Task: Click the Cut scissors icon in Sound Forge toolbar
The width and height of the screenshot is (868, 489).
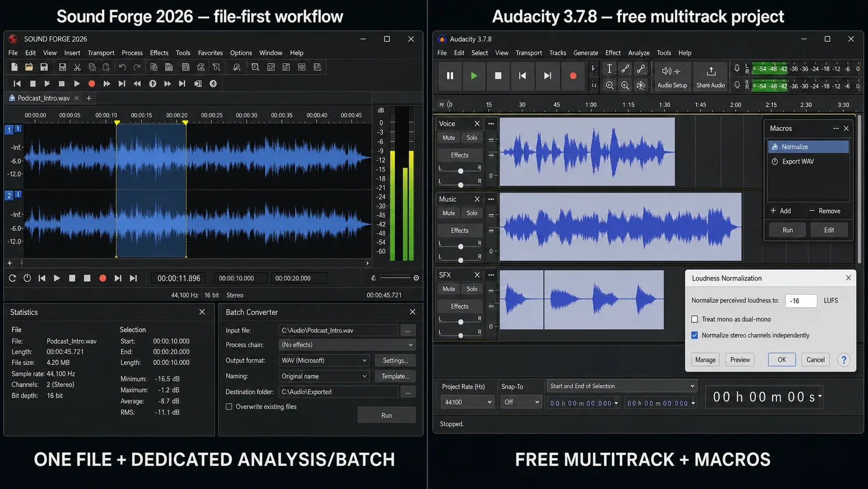Action: click(x=77, y=67)
